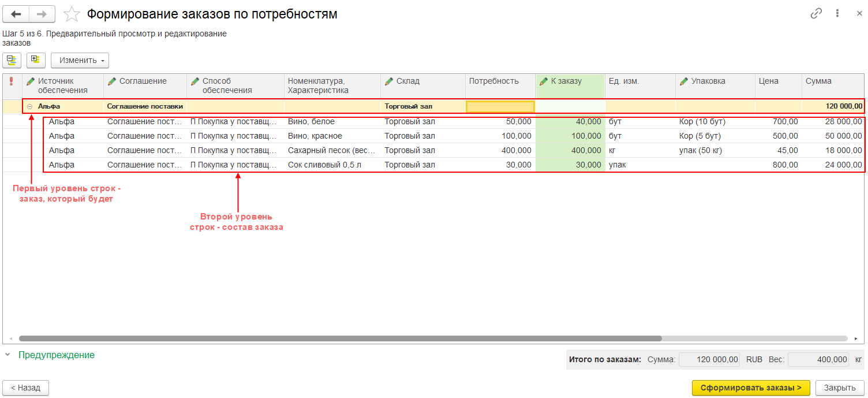Image resolution: width=868 pixels, height=398 pixels.
Task: Click the 28 000,00 sum cell
Action: click(x=833, y=121)
